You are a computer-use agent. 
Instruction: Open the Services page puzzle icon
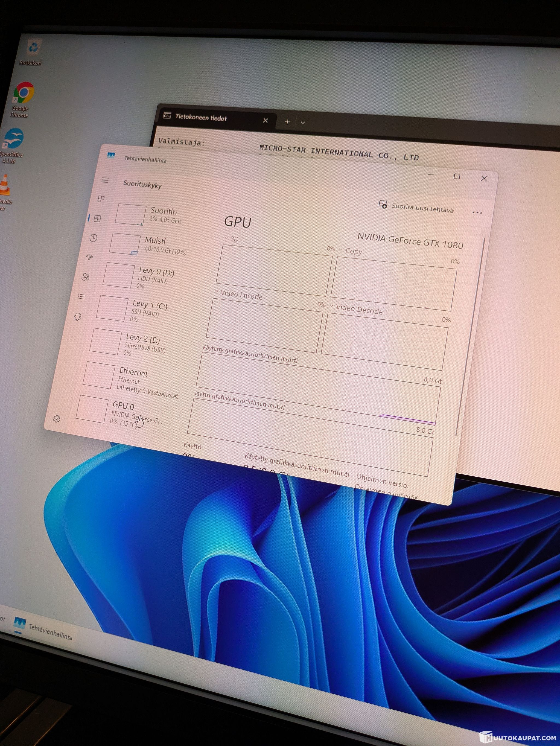(x=78, y=317)
